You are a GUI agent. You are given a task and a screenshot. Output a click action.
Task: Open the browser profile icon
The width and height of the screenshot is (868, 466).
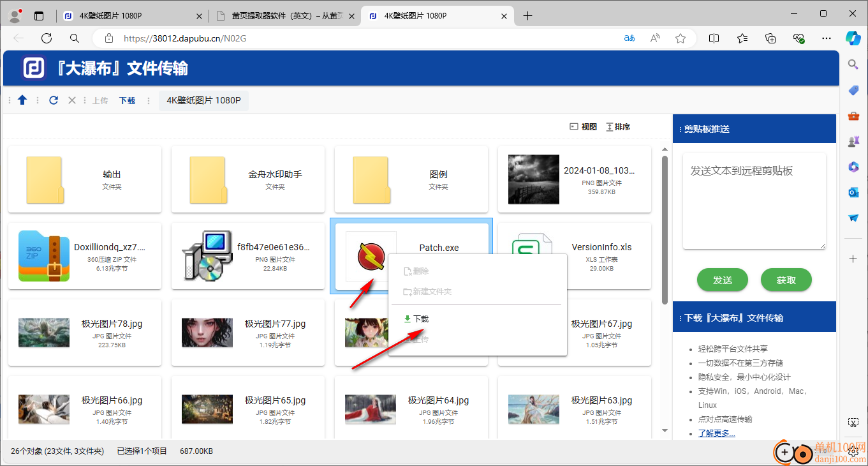(15, 16)
